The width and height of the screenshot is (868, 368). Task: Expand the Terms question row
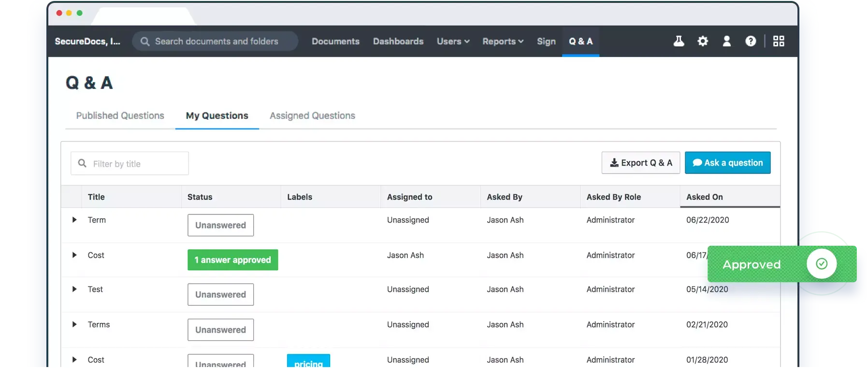click(x=74, y=325)
